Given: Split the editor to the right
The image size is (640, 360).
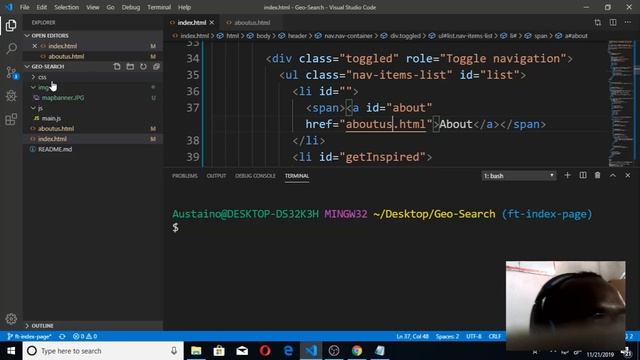Looking at the screenshot, I should [x=613, y=22].
